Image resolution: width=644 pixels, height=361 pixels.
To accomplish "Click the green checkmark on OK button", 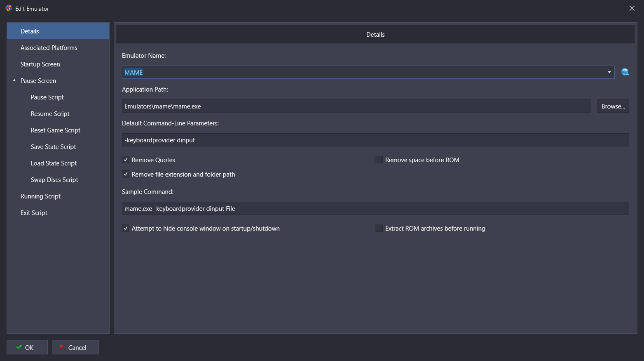I will [x=19, y=347].
